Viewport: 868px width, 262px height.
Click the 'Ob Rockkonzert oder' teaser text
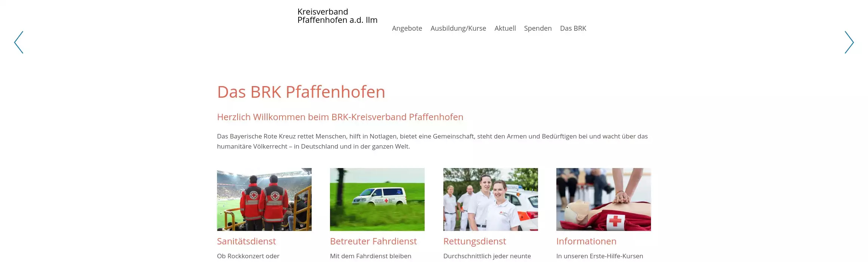(248, 256)
